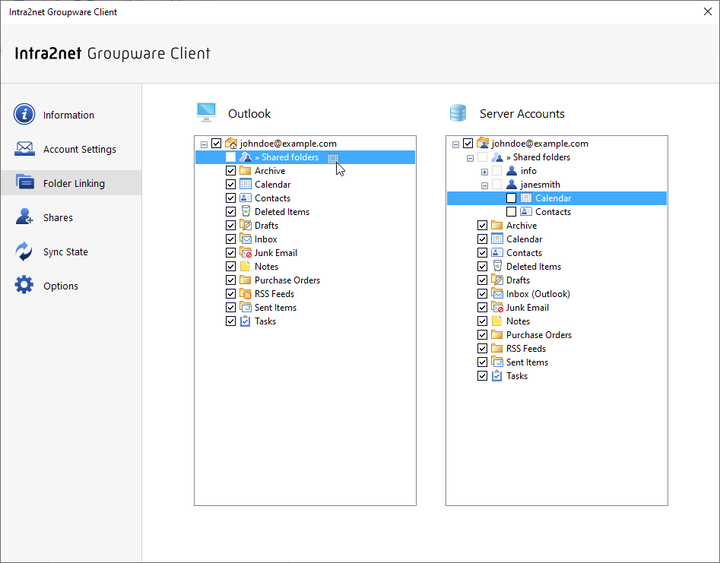Click the Options gear icon
The height and width of the screenshot is (563, 720).
[24, 285]
